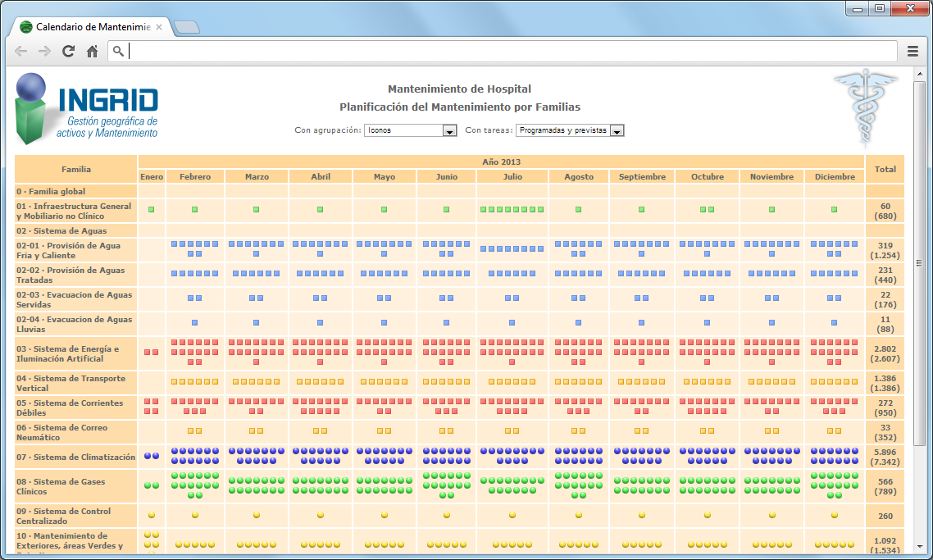This screenshot has height=560, width=933.
Task: Open the 'Con agrupación' Iconos dropdown
Action: click(448, 130)
